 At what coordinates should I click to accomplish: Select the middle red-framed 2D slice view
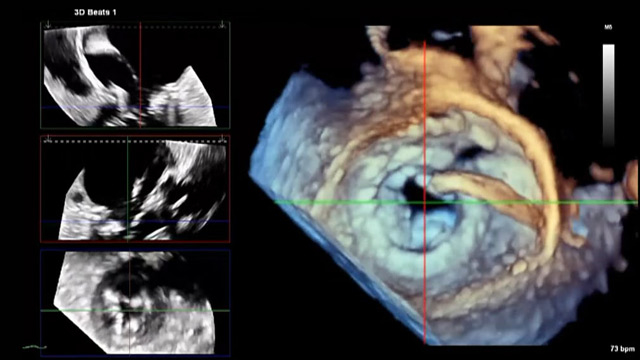click(x=135, y=189)
